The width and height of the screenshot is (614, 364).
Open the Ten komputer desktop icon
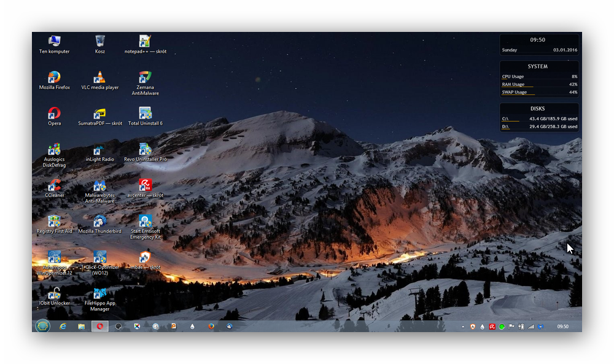54,44
